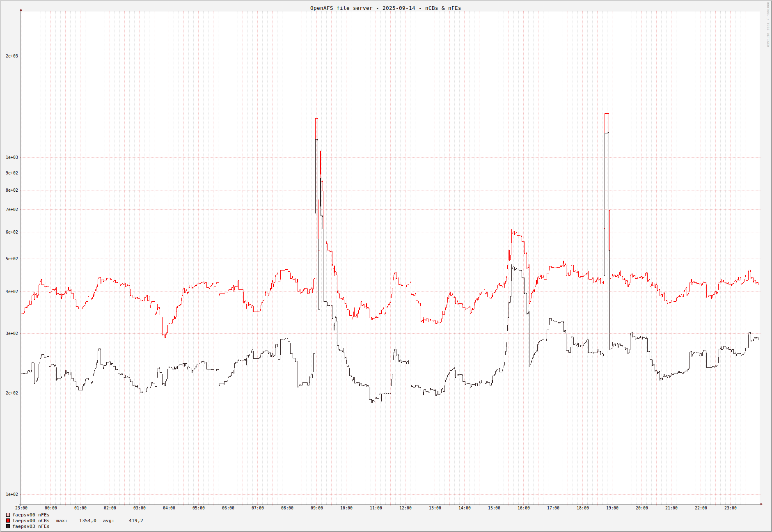Click the '3e+02' y-axis label
The width and height of the screenshot is (772, 532).
(12, 333)
